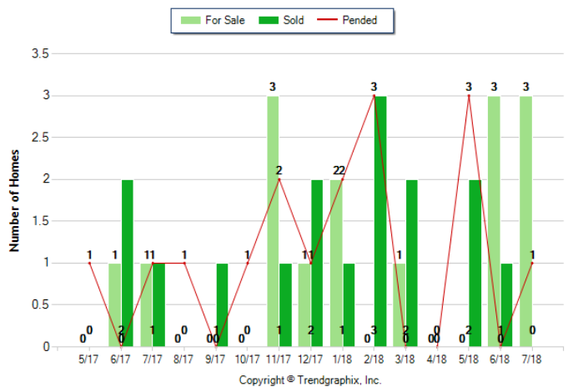
Task: Click the 12/17 Sold bar
Action: coord(317,263)
